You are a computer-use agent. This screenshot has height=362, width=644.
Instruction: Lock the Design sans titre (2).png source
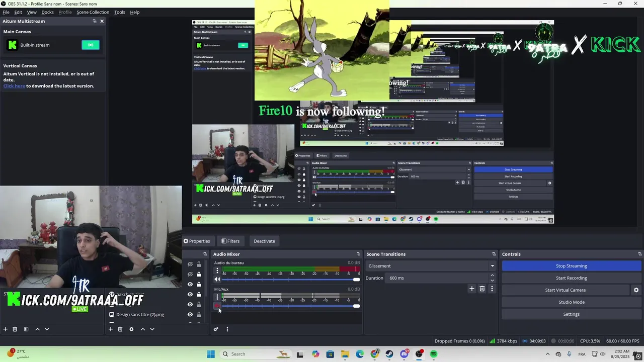pyautogui.click(x=199, y=315)
